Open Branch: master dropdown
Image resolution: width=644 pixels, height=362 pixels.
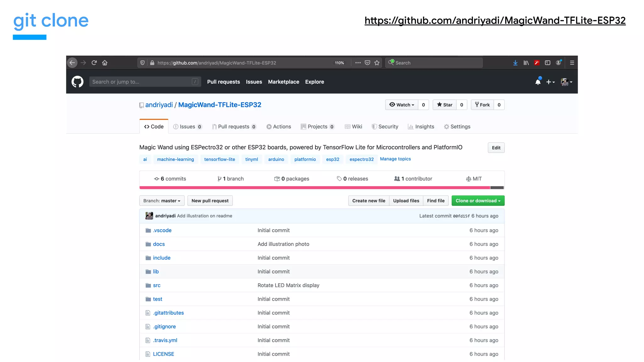(162, 200)
